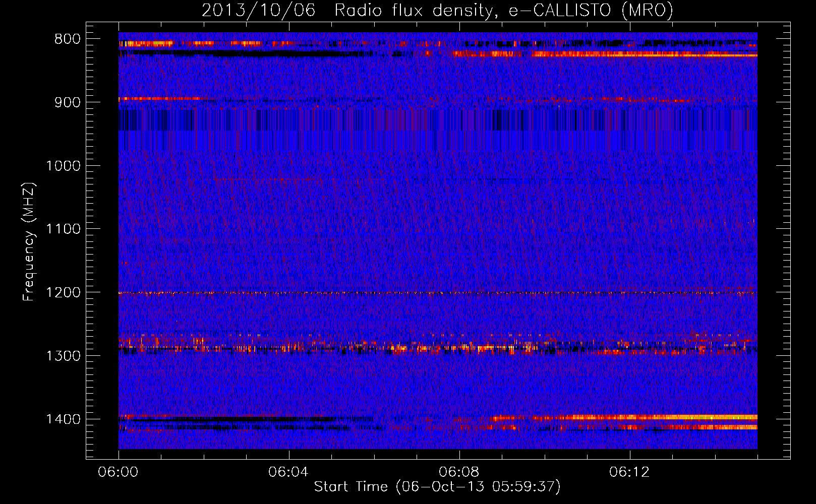Click the bright yellow band near 1400 MHz after 06:12
The image size is (816, 504).
tap(693, 417)
